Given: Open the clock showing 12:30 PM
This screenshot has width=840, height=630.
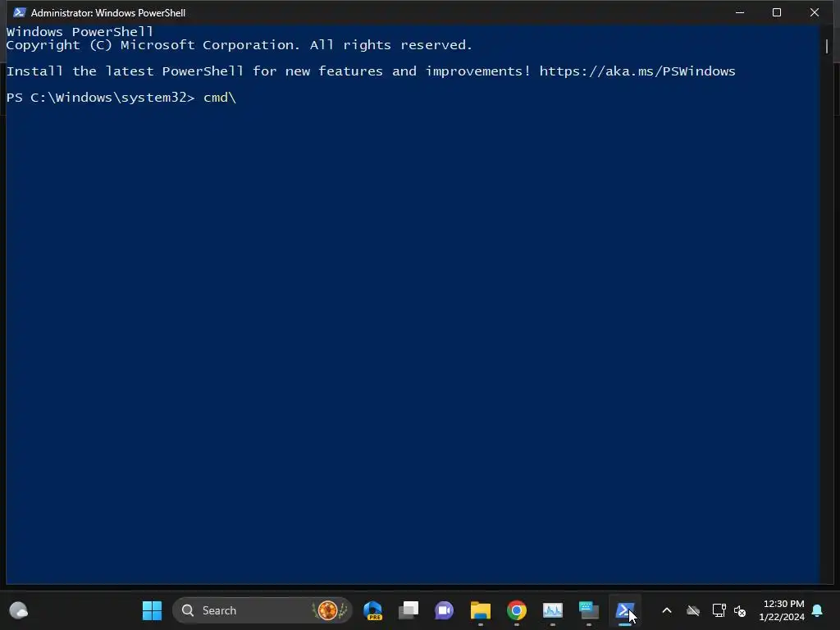Looking at the screenshot, I should [x=782, y=610].
